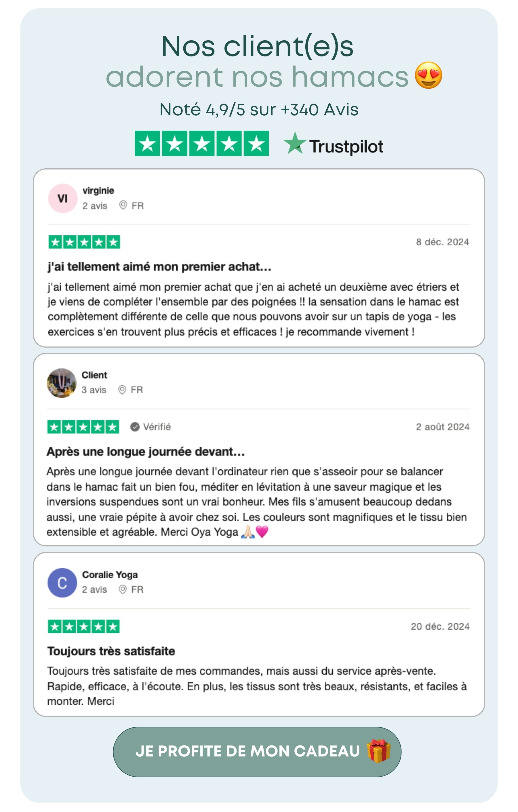Click the reviewer name Coralie Yoga
This screenshot has height=812, width=518.
pos(110,575)
